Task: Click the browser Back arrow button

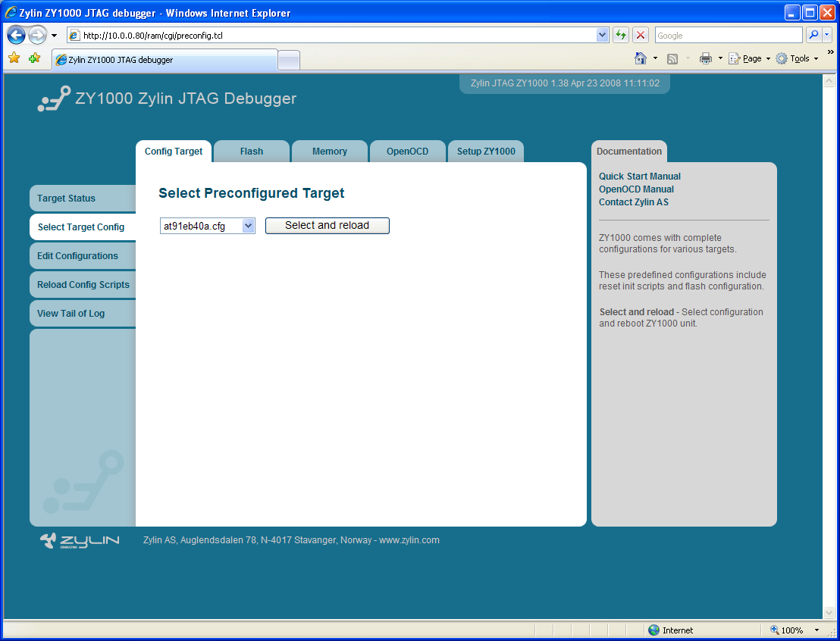Action: (16, 36)
